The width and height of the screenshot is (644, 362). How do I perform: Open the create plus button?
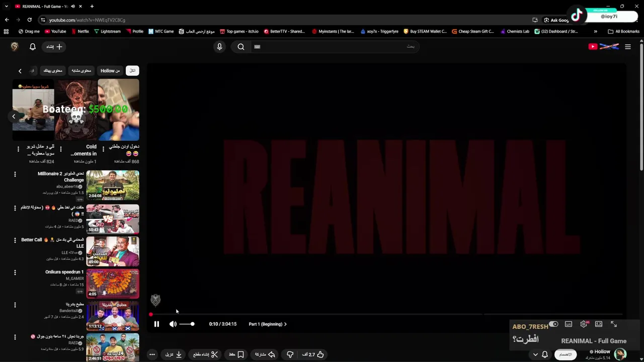click(54, 47)
